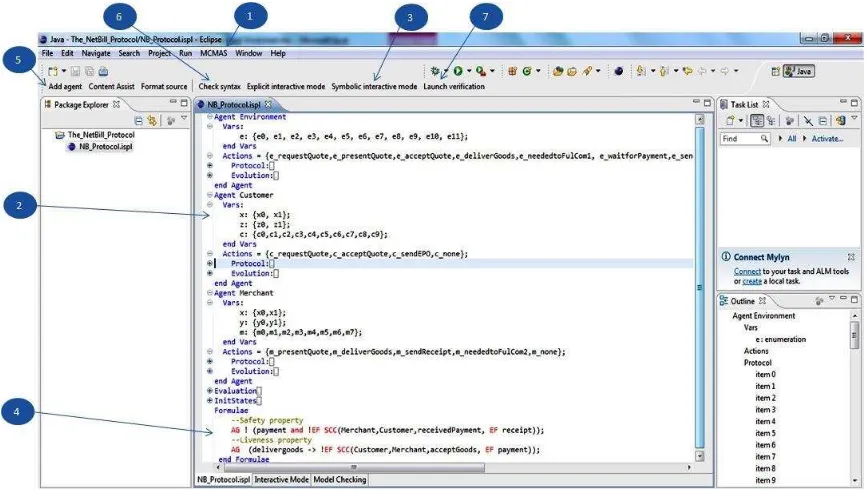Open the Project menu
866x490 pixels.
[x=159, y=53]
